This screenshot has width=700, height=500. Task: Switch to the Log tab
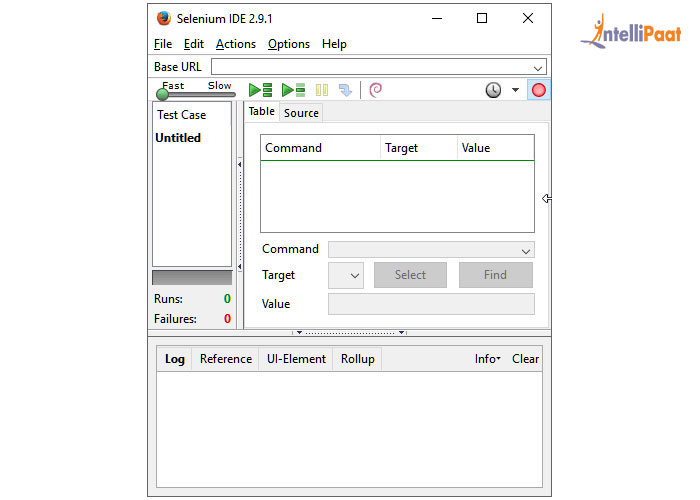click(x=175, y=359)
